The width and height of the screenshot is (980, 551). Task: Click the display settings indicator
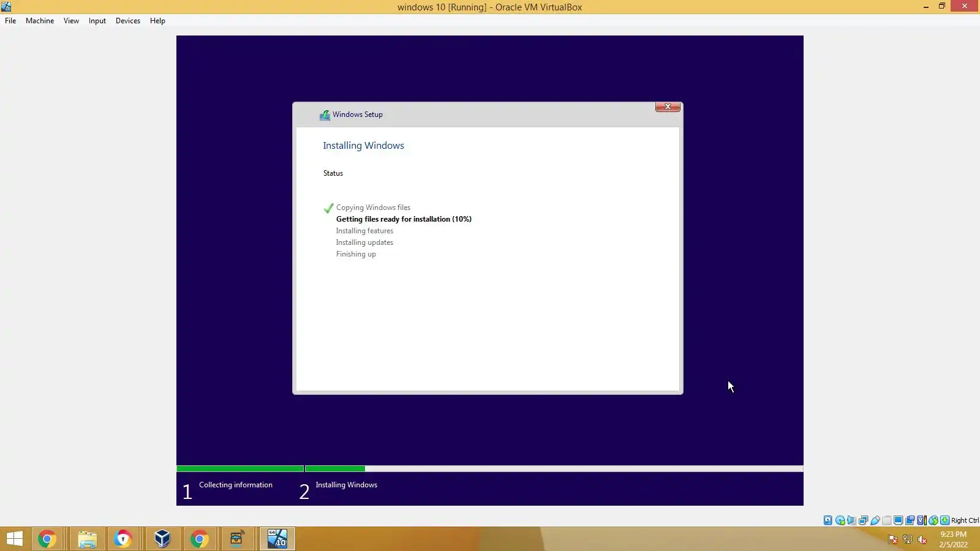(898, 520)
